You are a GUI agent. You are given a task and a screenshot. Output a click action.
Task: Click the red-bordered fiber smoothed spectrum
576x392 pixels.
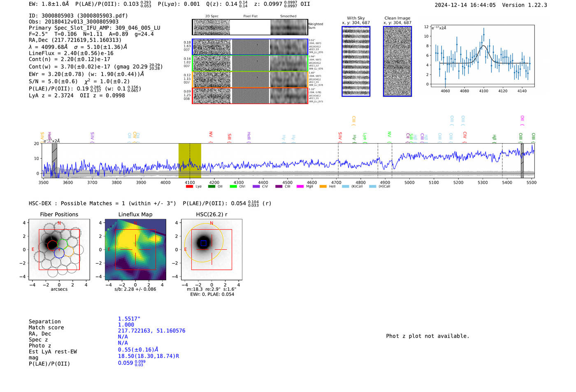[x=288, y=96]
